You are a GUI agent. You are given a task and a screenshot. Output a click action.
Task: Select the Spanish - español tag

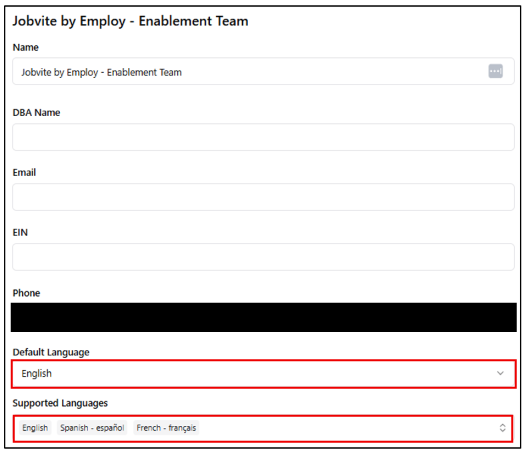tap(92, 428)
